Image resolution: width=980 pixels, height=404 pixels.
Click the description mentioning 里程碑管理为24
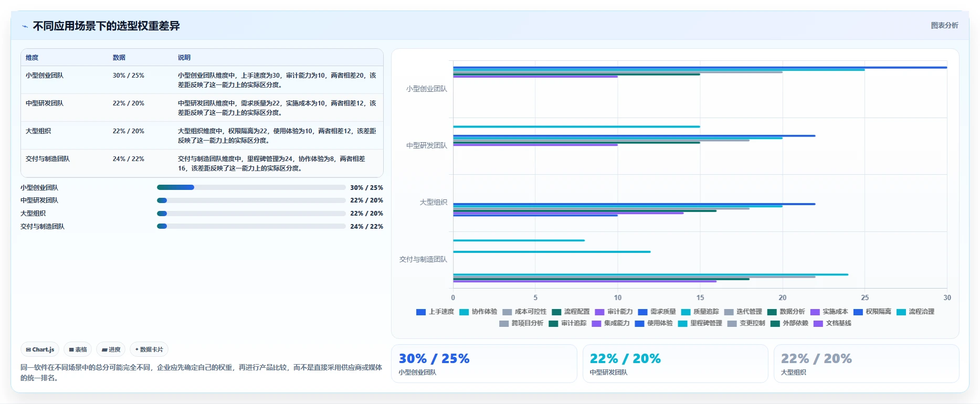272,164
